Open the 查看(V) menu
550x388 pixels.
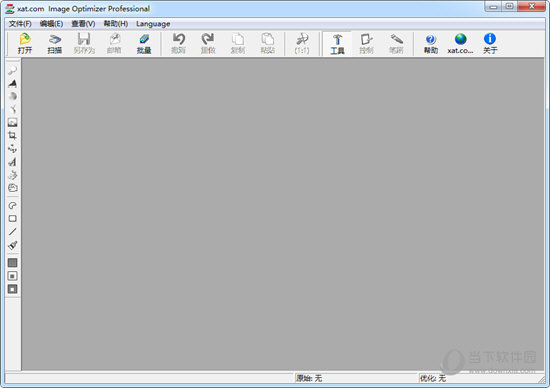point(83,24)
